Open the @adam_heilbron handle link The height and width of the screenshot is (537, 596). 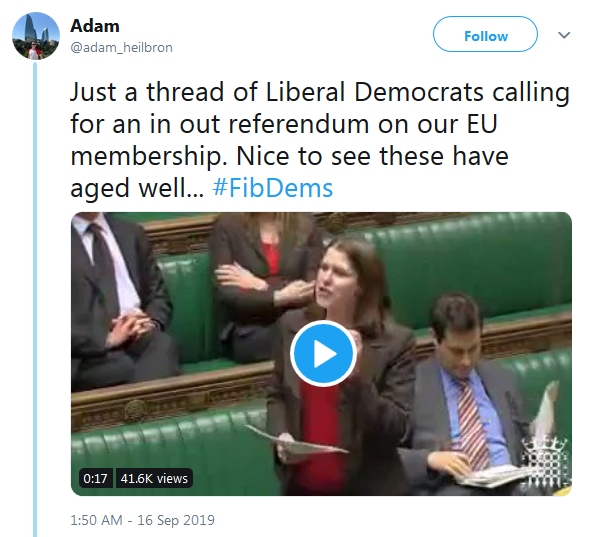pos(122,48)
